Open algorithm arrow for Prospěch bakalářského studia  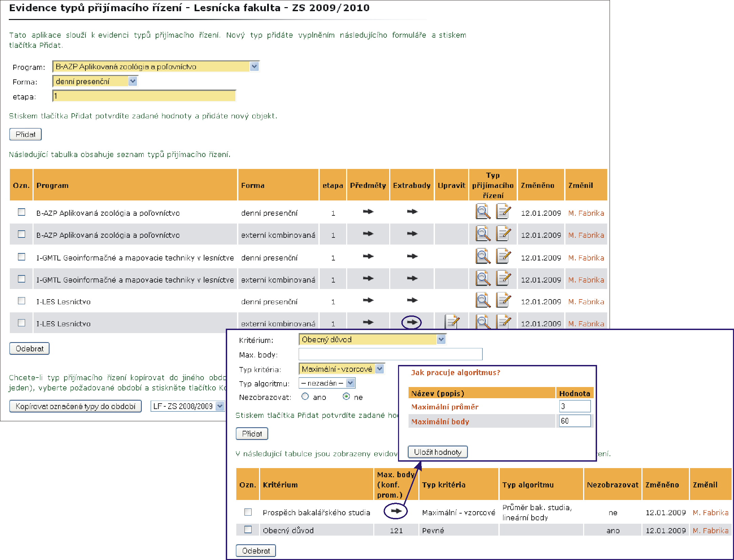click(396, 511)
